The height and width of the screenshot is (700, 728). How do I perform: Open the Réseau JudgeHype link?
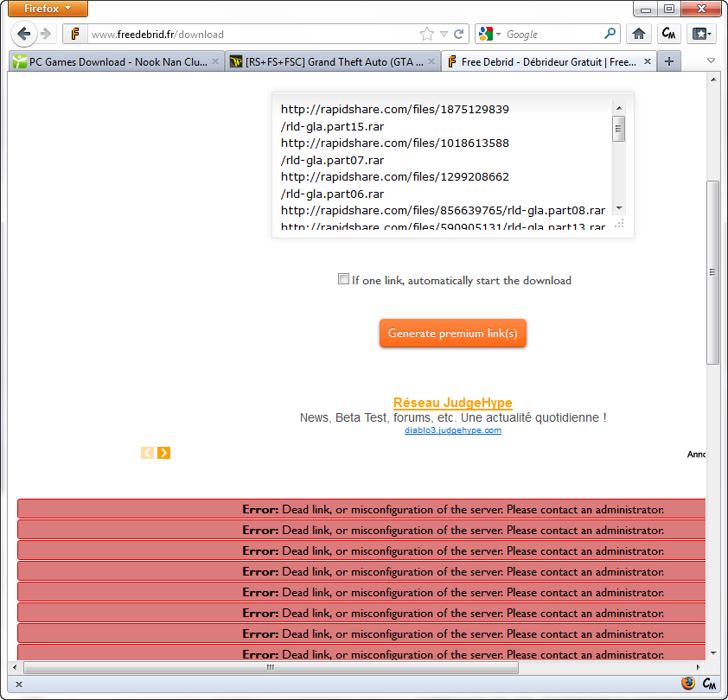click(453, 403)
